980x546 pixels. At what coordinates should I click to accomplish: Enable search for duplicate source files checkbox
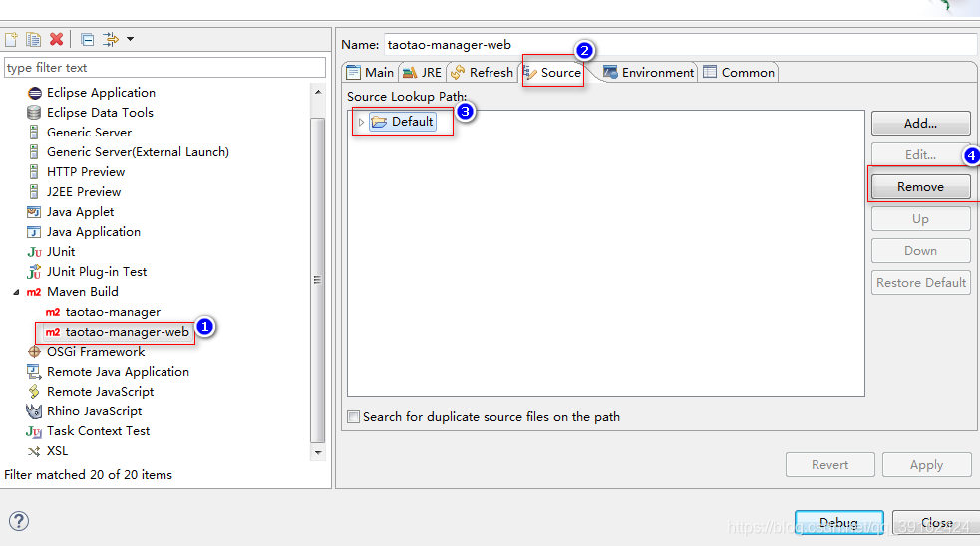pos(354,417)
